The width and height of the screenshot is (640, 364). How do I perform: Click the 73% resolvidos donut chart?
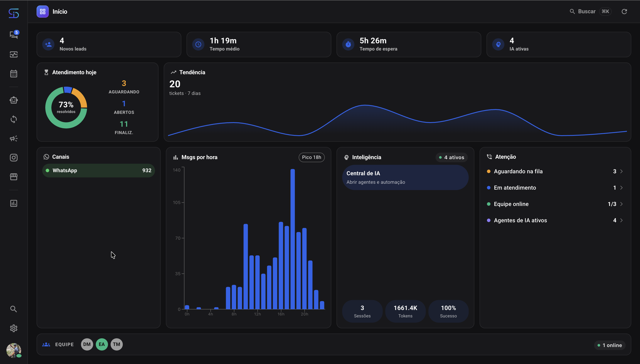click(x=66, y=108)
